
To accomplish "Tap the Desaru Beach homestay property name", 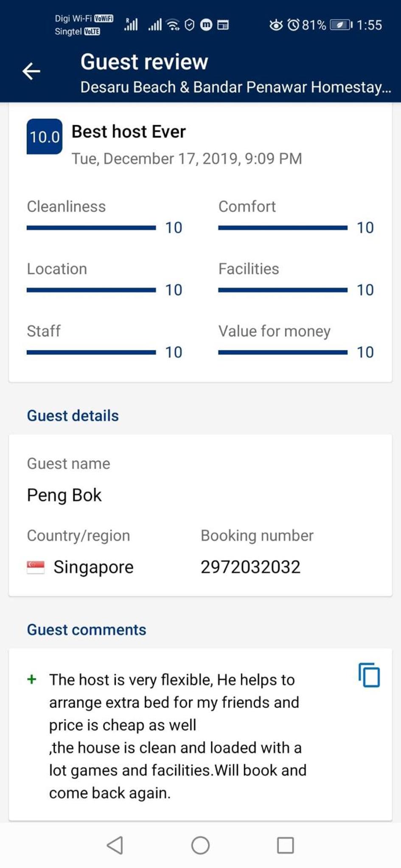I will click(236, 87).
